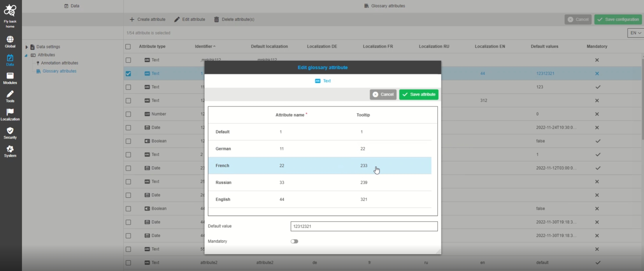Open the EN language dropdown
The width and height of the screenshot is (644, 271).
pos(636,33)
